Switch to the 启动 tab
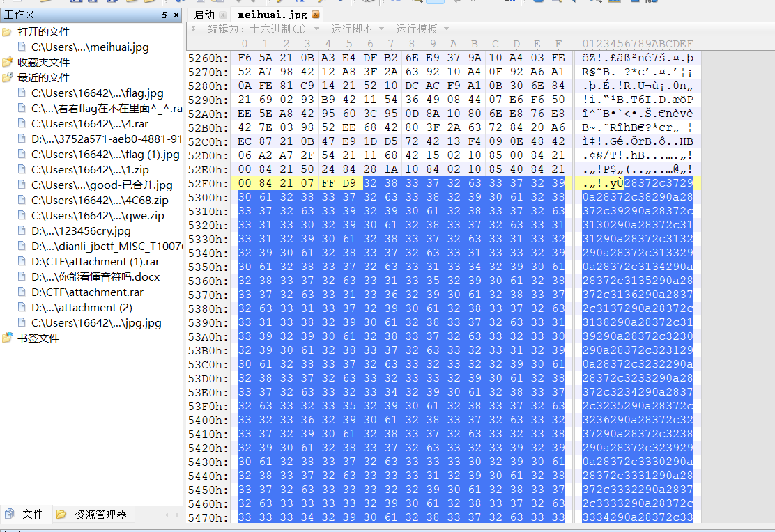Viewport: 775px width, 532px height. click(204, 15)
